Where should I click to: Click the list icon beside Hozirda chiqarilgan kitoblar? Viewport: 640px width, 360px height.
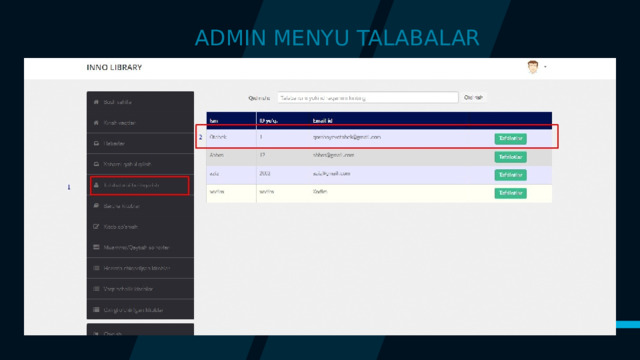coord(96,268)
